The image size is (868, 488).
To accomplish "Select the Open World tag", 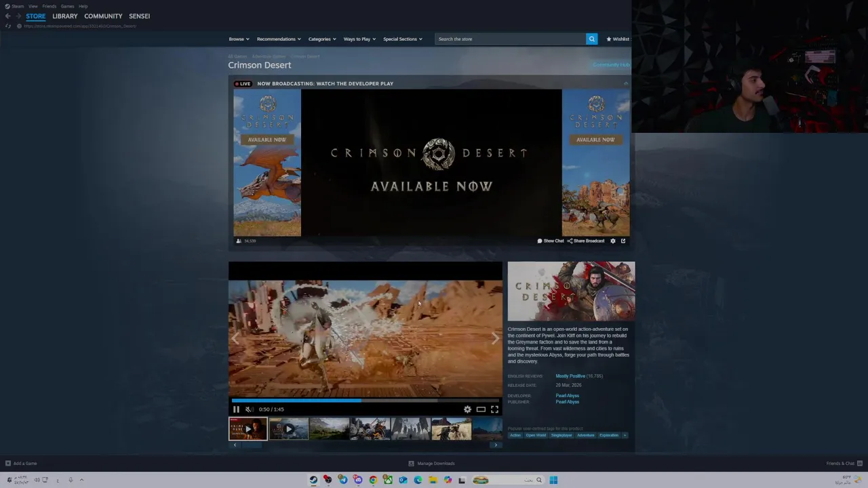I will point(536,435).
